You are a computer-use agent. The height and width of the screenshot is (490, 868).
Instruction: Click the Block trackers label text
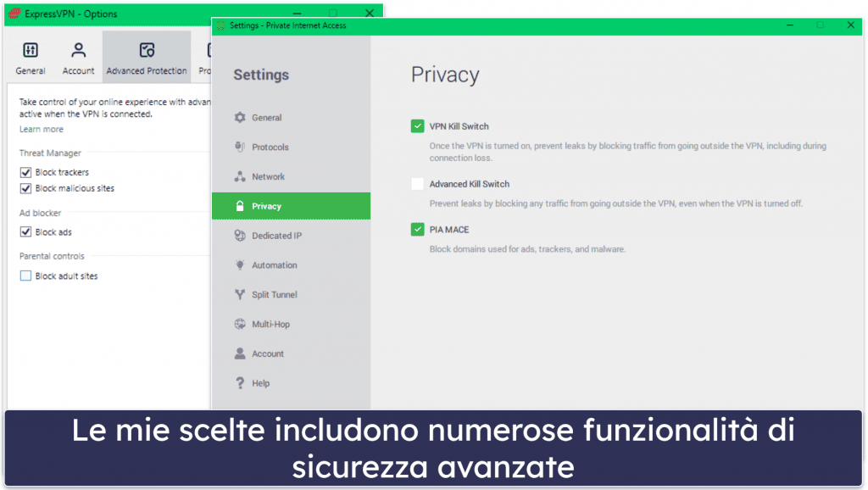[62, 172]
